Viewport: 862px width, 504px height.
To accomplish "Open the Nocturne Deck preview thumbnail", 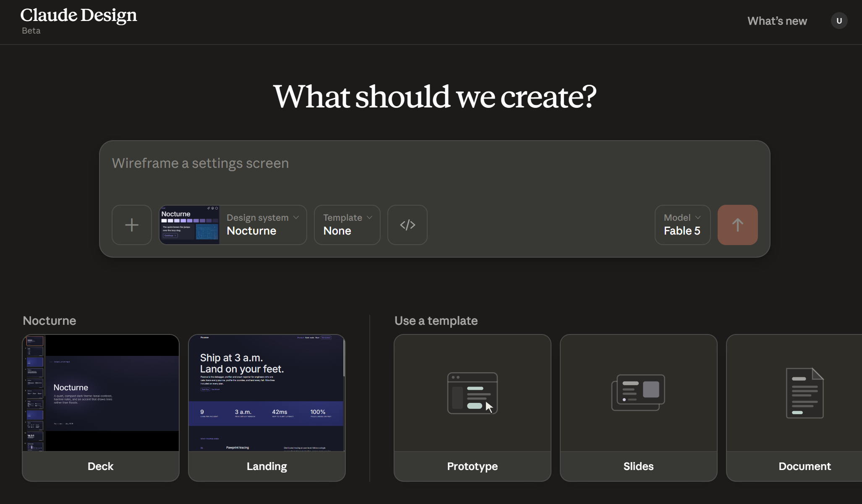I will click(101, 393).
